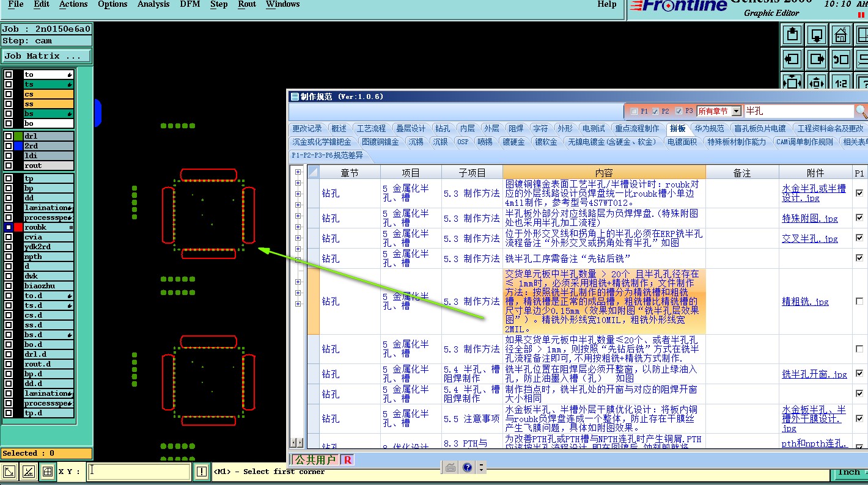Toggle the 'roubk' layer display checkbox

click(9, 227)
